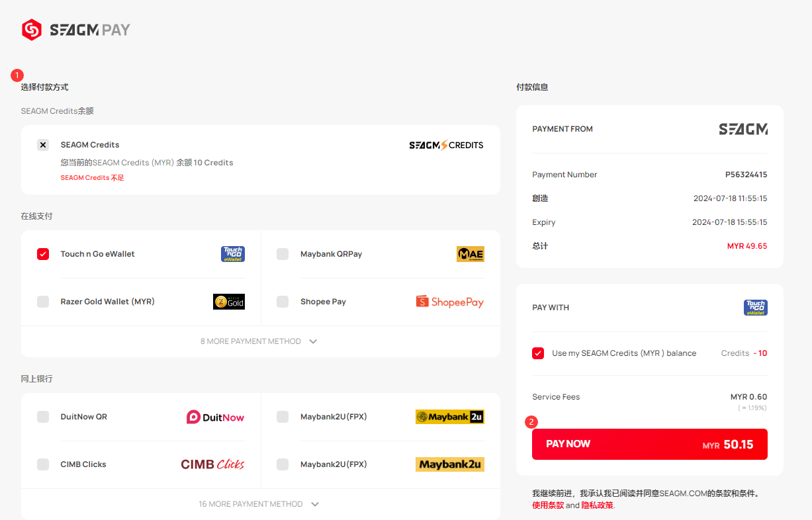
Task: Click the Shopee Pay label
Action: [x=324, y=302]
